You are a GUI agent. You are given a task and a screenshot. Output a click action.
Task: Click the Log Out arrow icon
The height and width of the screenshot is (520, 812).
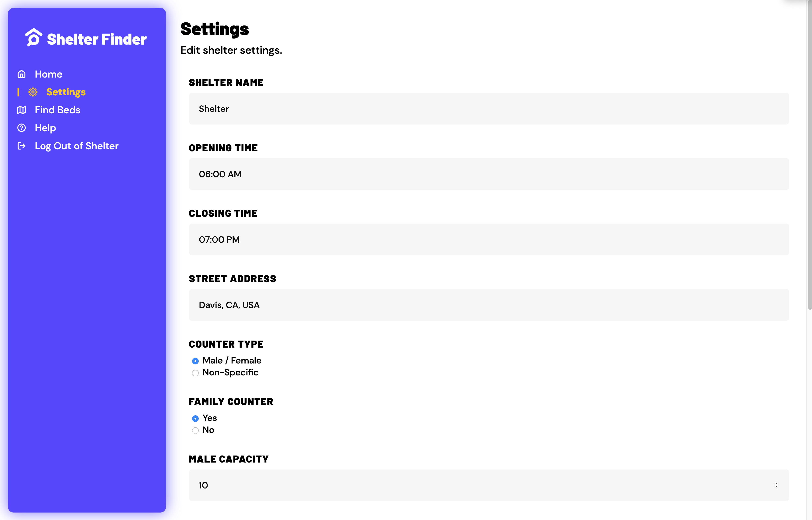tap(22, 146)
